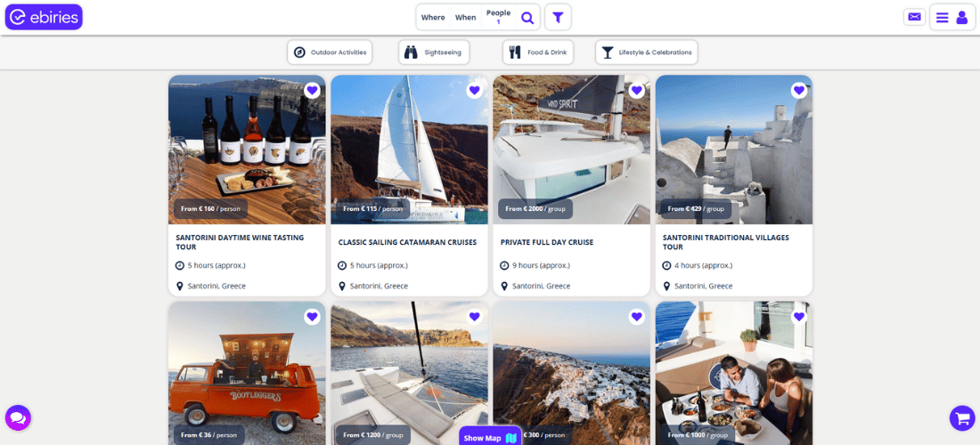Open the envelope messages icon
980x445 pixels.
(914, 17)
